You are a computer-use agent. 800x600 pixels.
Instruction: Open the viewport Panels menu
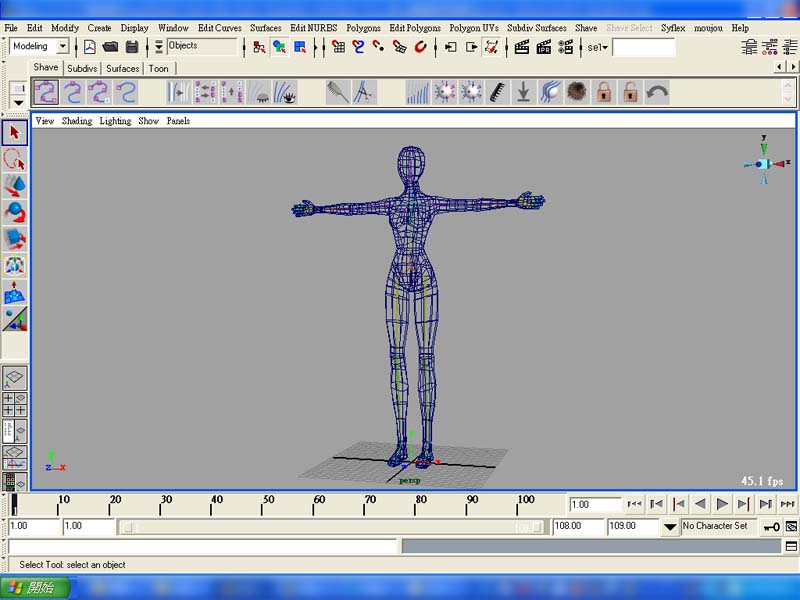point(178,121)
